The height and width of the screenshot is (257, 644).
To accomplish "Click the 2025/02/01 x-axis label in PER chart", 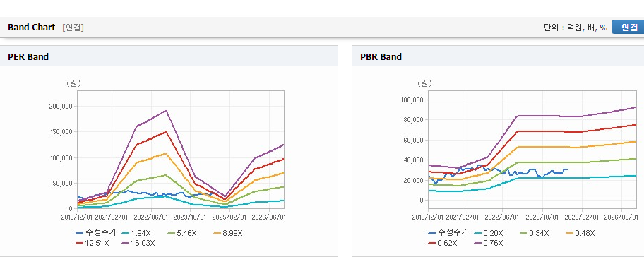I will tap(229, 217).
